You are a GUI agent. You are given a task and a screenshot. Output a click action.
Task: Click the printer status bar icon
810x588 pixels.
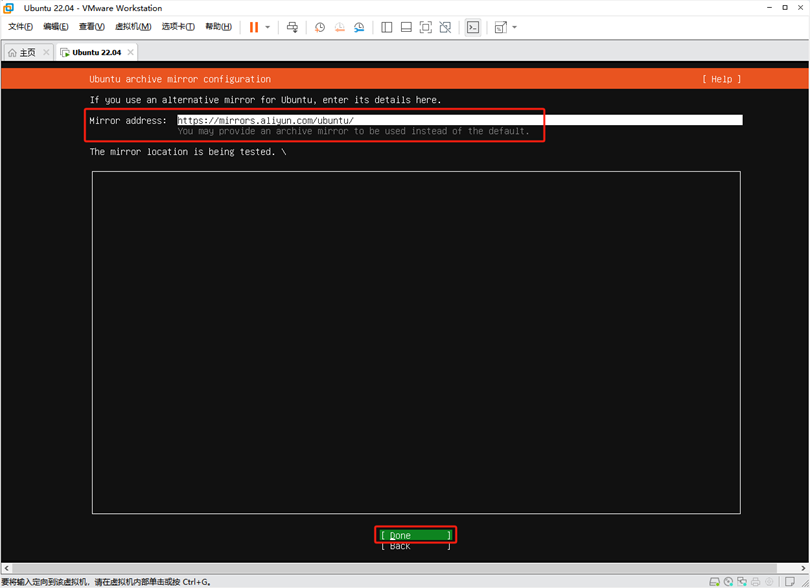[x=756, y=582]
